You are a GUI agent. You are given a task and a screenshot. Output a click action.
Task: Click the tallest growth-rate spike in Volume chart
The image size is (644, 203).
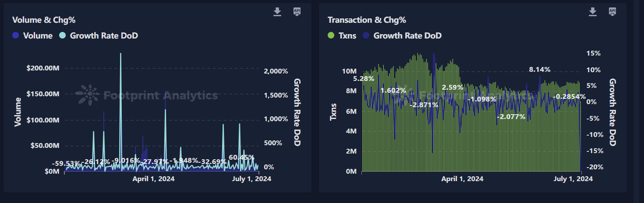120,55
